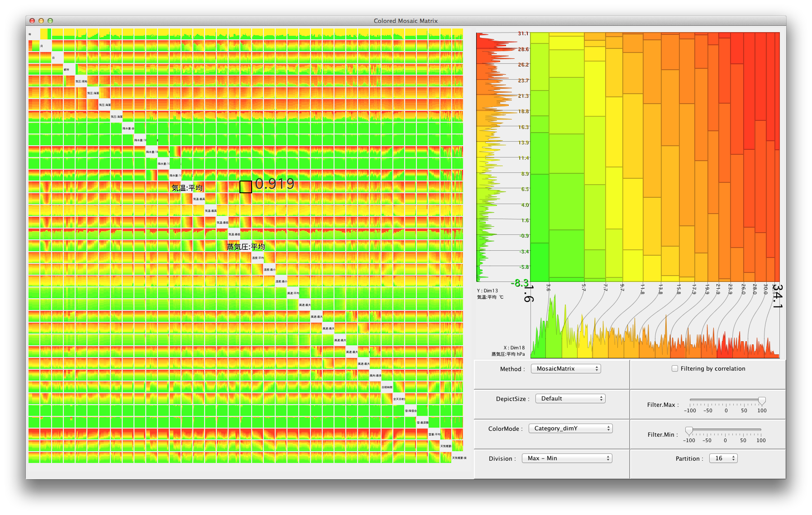Select the 雲量:平均 diagonal cell
Image resolution: width=812 pixels, height=515 pixels.
click(434, 434)
